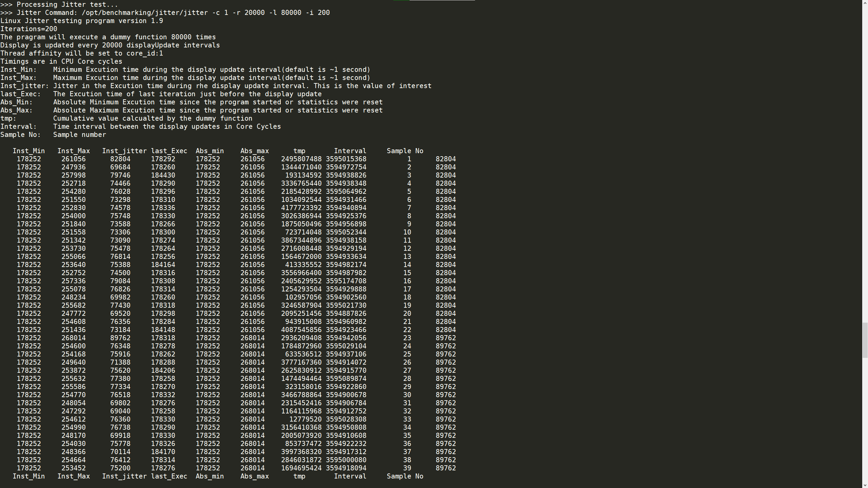The width and height of the screenshot is (868, 488).
Task: Click the 'Timings are in CPU Core cycles' line
Action: coord(61,61)
